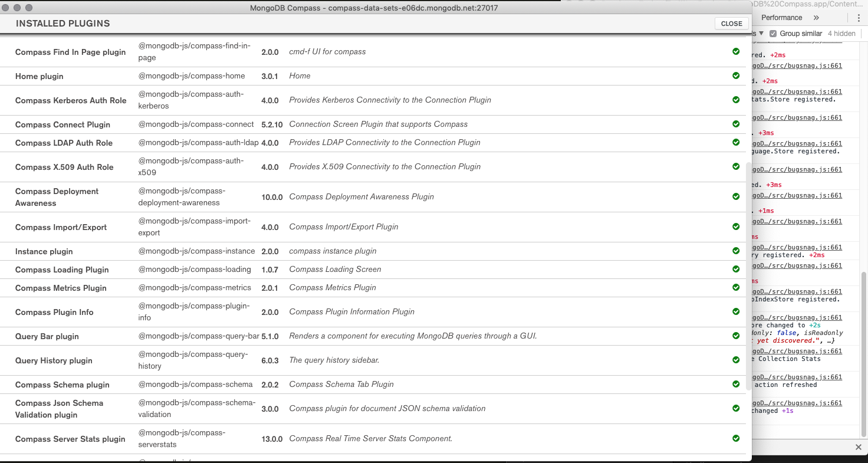Click green check icon for Query History plugin
868x463 pixels.
pyautogui.click(x=736, y=360)
